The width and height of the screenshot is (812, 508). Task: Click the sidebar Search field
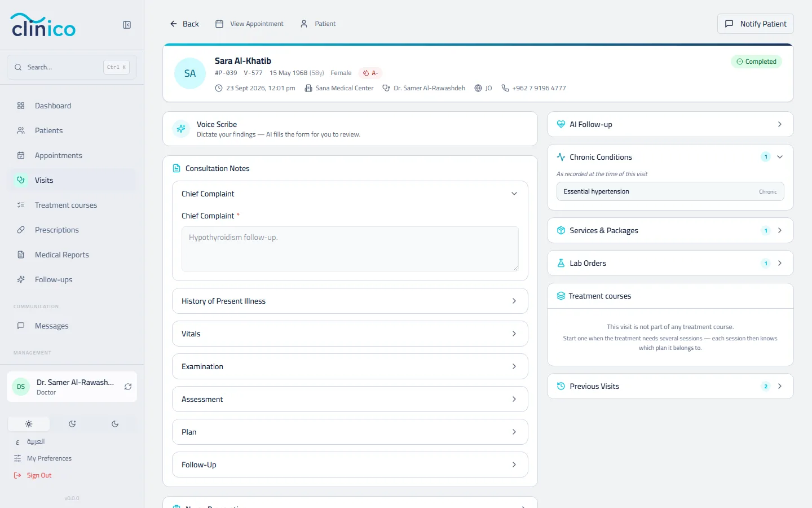click(x=72, y=67)
